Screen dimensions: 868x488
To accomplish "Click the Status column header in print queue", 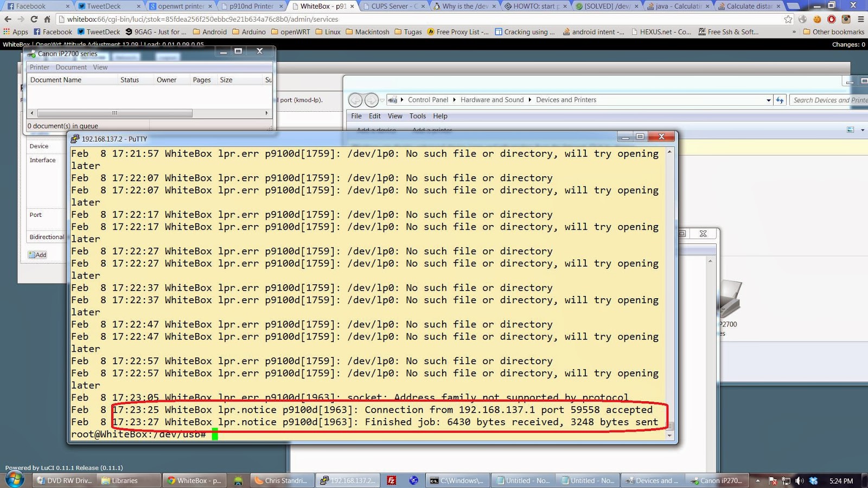I will click(x=135, y=80).
